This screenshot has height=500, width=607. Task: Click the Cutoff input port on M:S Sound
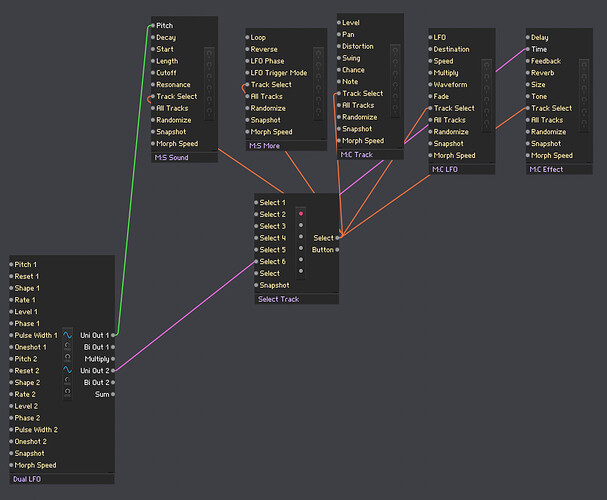pos(153,72)
